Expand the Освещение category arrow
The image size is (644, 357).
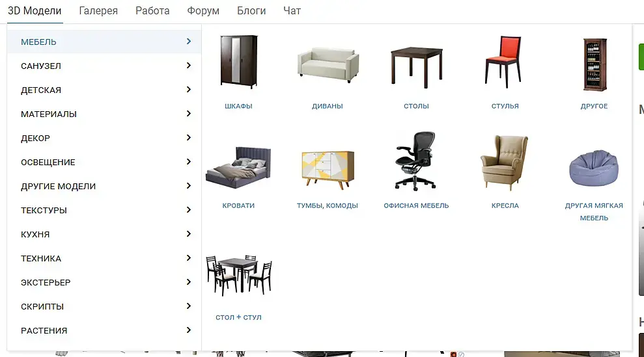point(189,162)
